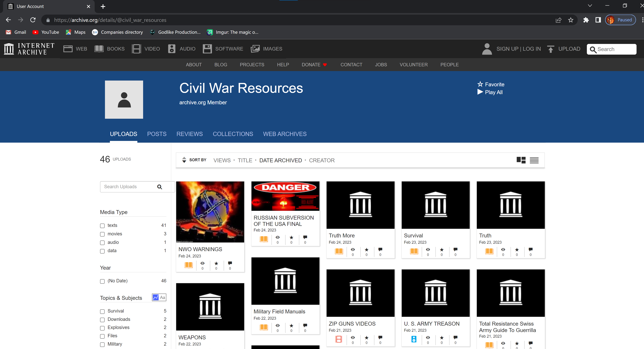The image size is (644, 349).
Task: Click the Paused profile button
Action: (620, 20)
